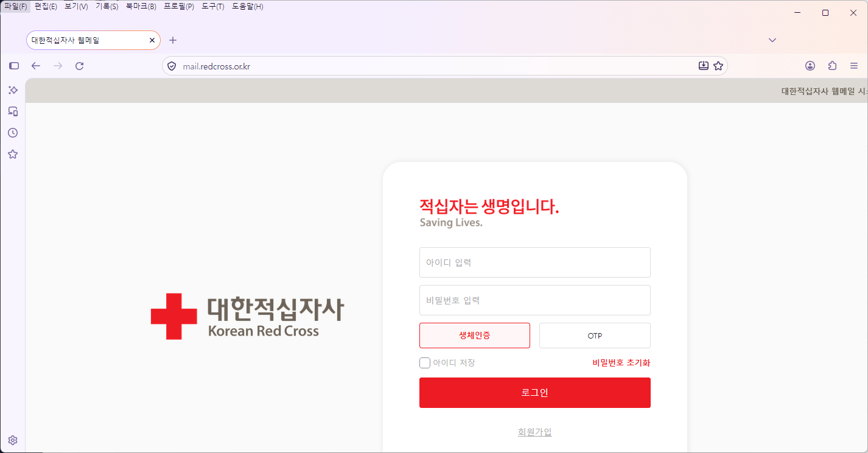Open sidebar settings gear
The width and height of the screenshot is (868, 453).
[x=13, y=440]
